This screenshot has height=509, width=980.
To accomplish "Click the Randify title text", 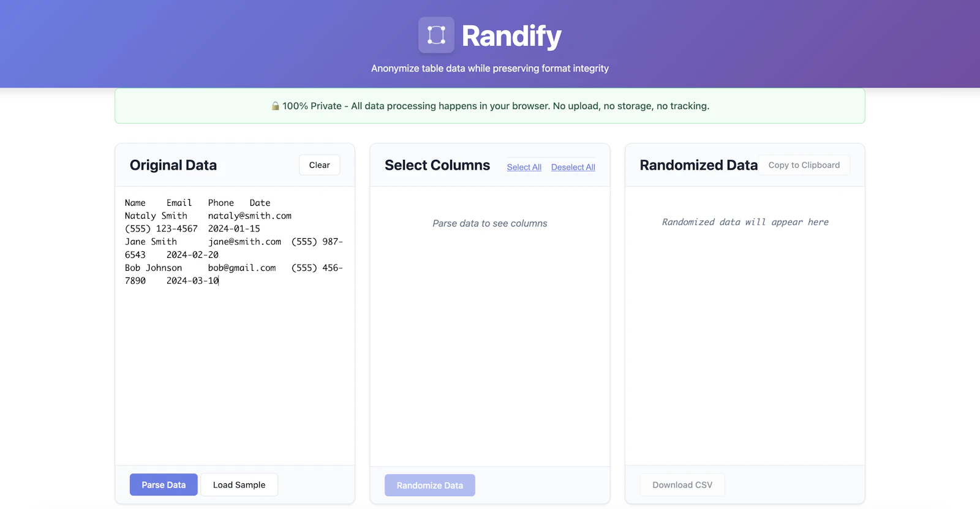I will click(x=511, y=36).
